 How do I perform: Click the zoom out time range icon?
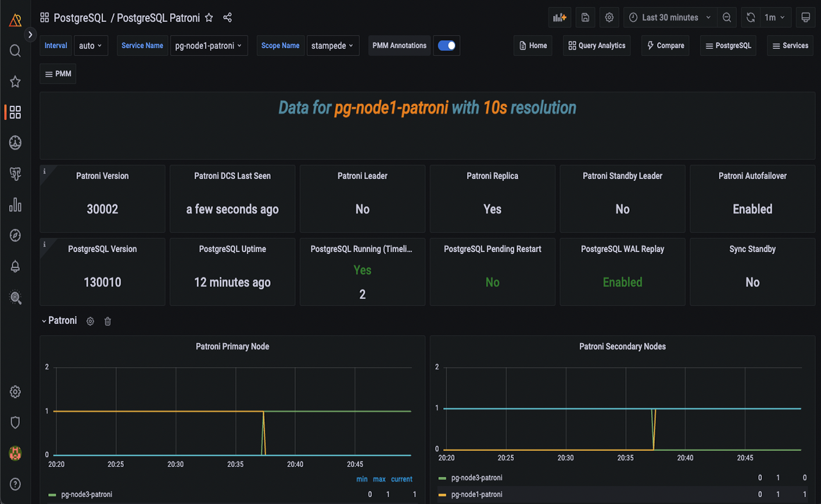click(727, 17)
